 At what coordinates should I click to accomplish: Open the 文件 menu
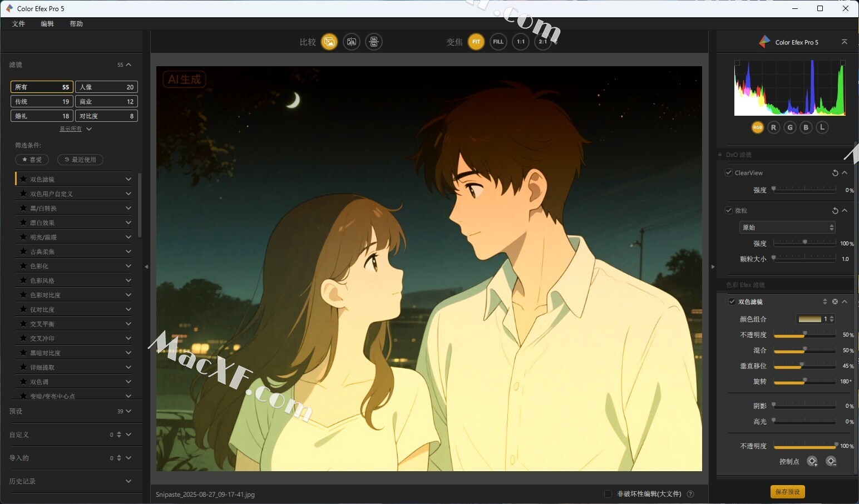point(18,24)
